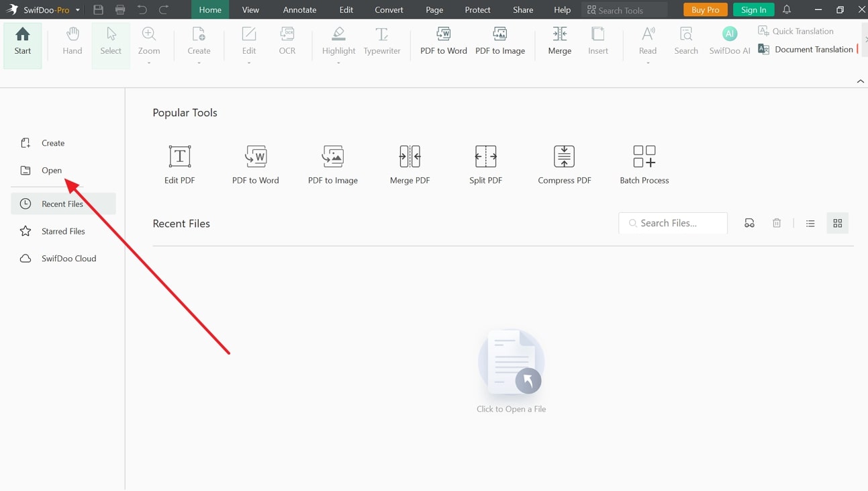Click the Redo arrow
The image size is (868, 491).
click(164, 10)
